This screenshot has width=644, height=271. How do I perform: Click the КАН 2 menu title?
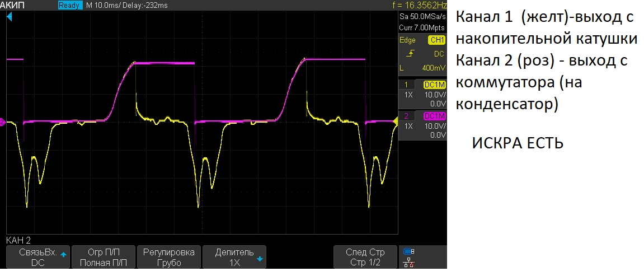click(x=18, y=240)
